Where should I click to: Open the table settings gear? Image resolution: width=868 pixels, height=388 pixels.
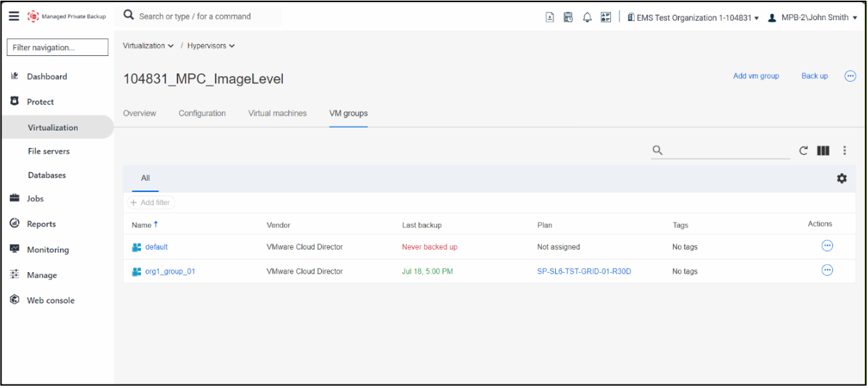coord(841,179)
